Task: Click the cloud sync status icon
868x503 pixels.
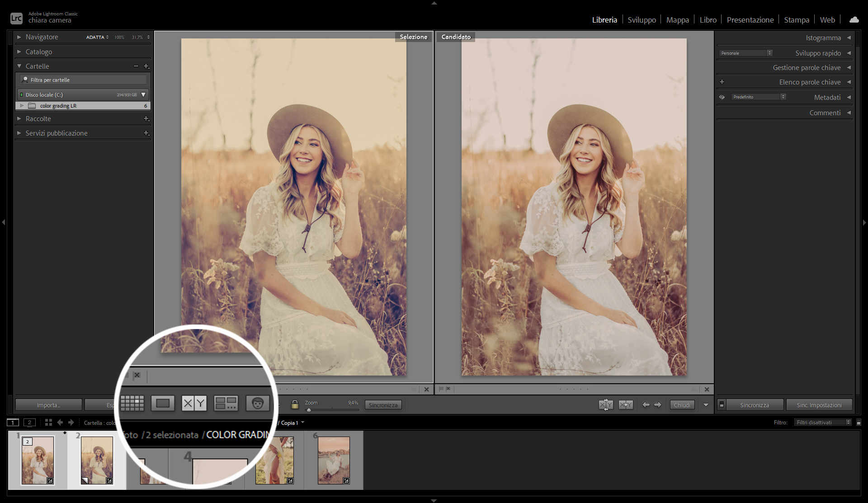Action: pyautogui.click(x=854, y=20)
